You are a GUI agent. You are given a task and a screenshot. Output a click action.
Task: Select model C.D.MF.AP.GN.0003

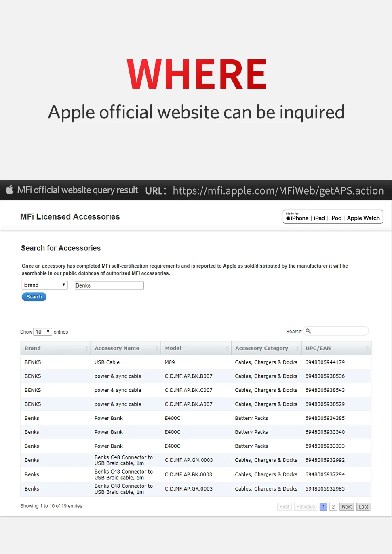tap(189, 460)
